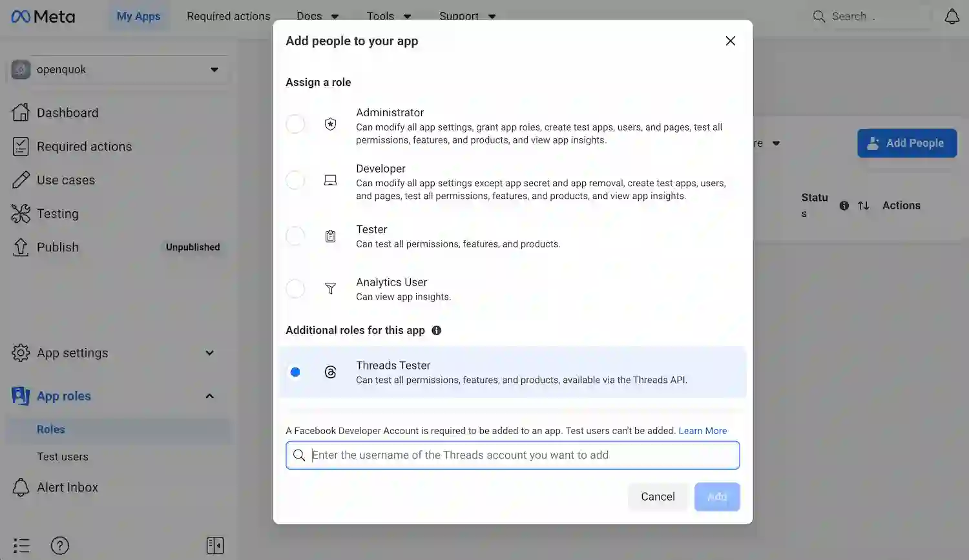Screen dimensions: 969x560
Task: Click the openquok app avatar icon
Action: pyautogui.click(x=21, y=70)
